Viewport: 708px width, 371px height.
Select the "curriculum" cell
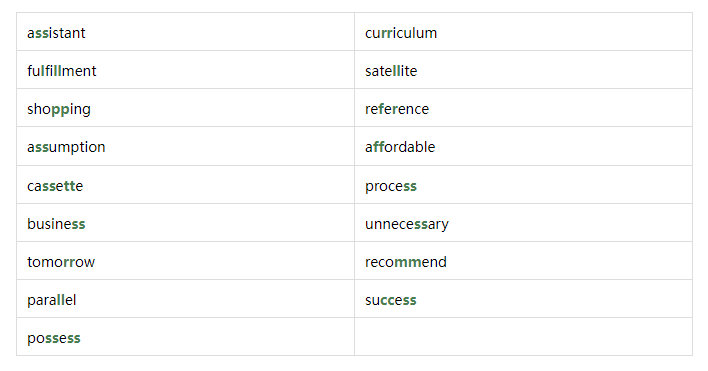[523, 32]
